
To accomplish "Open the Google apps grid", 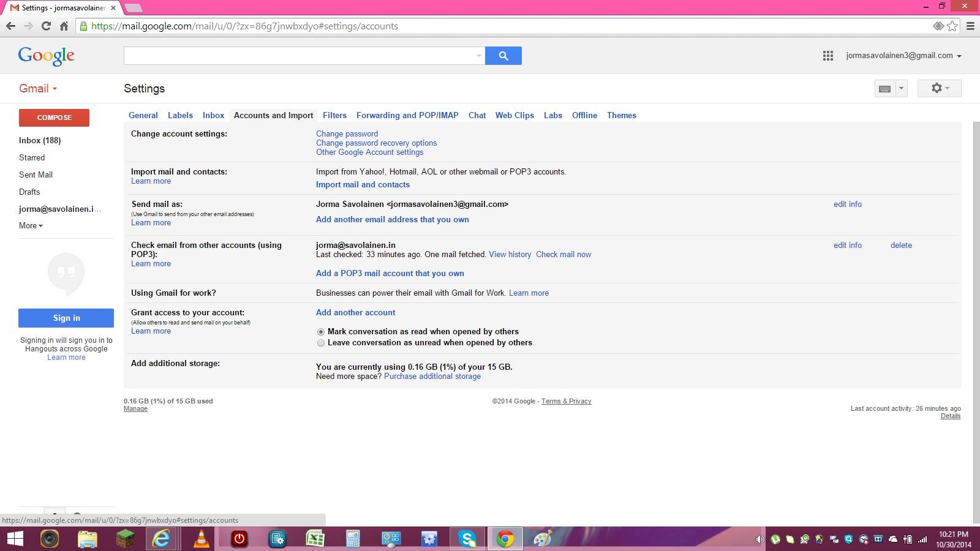I will pos(827,56).
